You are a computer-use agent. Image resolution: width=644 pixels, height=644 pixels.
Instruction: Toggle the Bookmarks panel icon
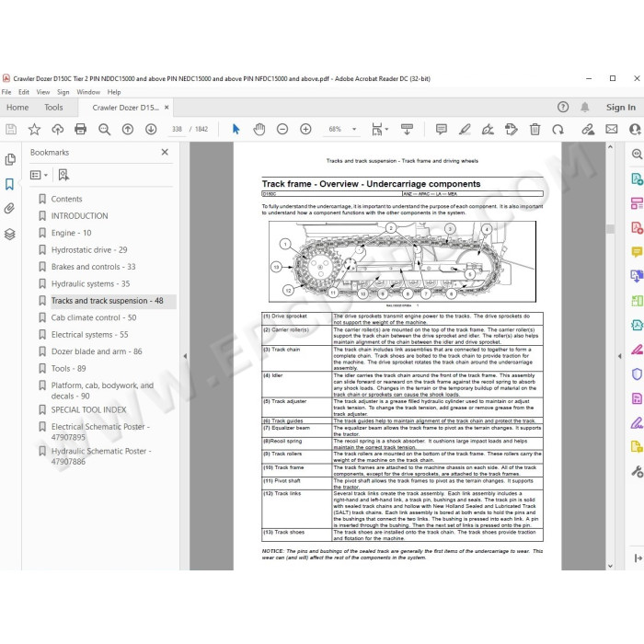(x=9, y=184)
